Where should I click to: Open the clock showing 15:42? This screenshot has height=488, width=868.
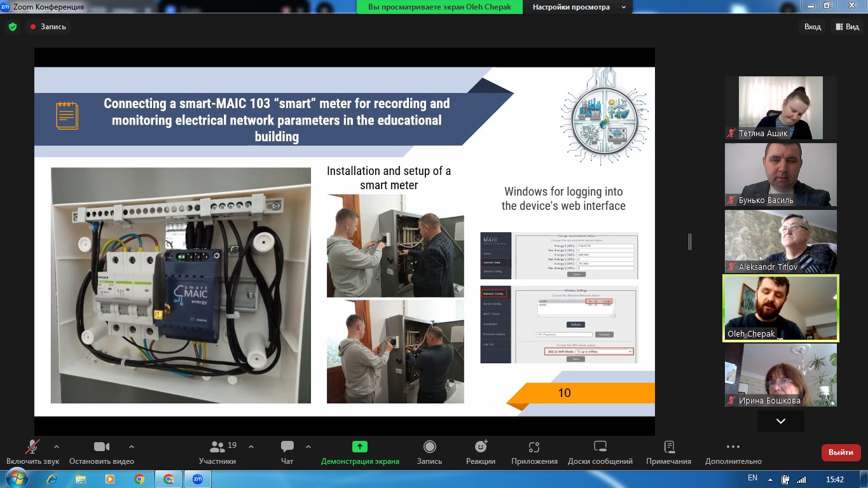[834, 480]
